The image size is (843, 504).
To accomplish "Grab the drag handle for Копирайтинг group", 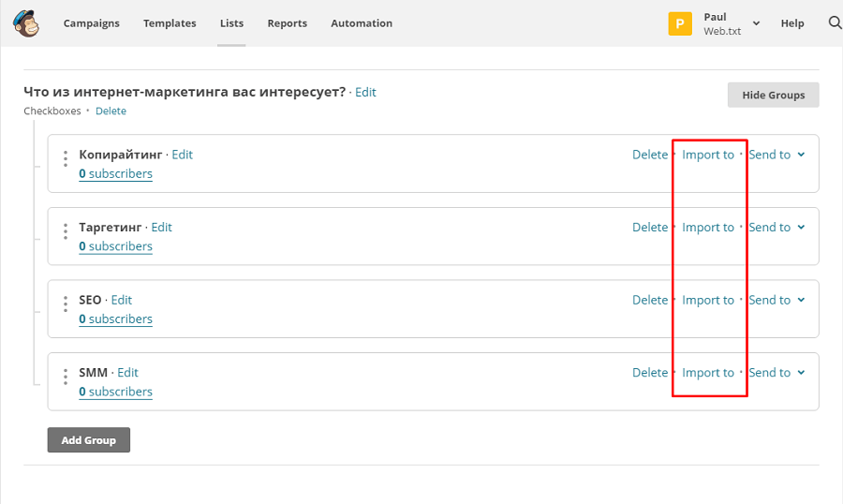I will [66, 158].
